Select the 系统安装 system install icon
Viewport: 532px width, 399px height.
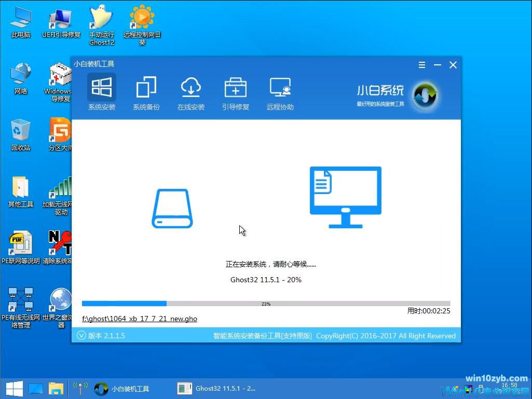102,92
